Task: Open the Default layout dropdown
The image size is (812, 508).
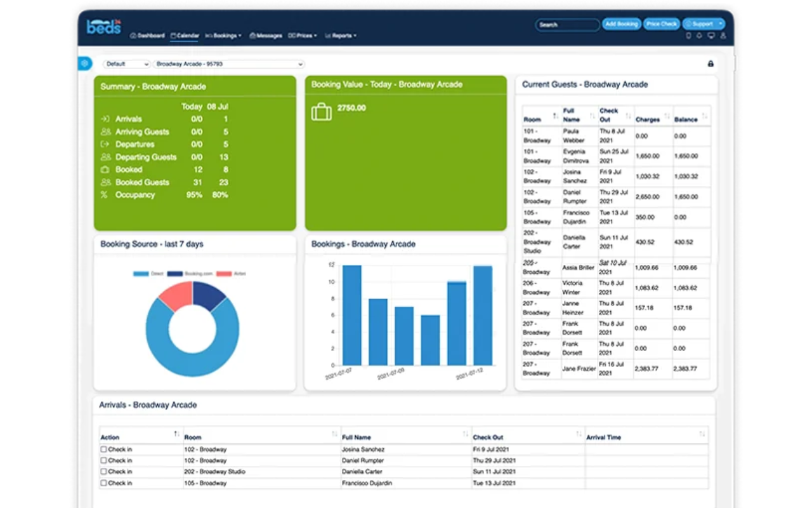Action: click(126, 64)
